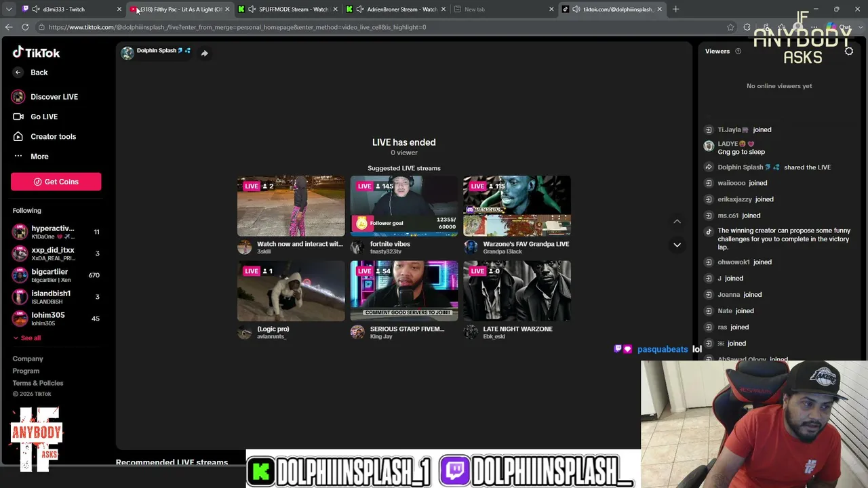The height and width of the screenshot is (488, 868).
Task: Click the help icon next to Viewers
Action: tap(738, 51)
